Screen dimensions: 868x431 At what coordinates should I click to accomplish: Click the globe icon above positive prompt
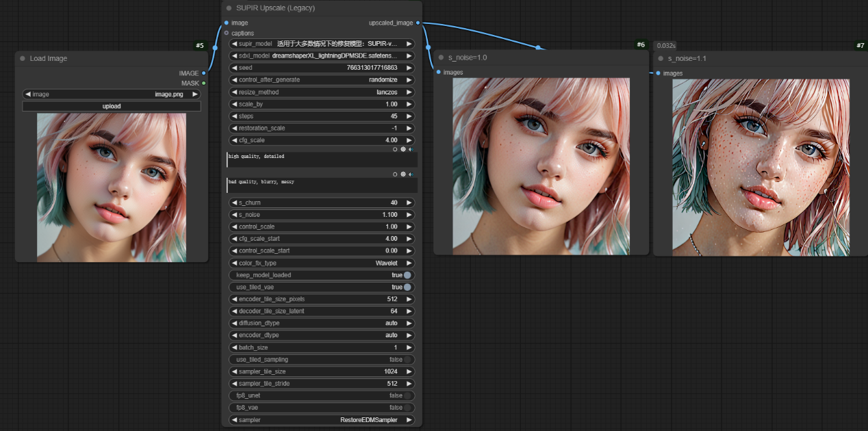403,148
